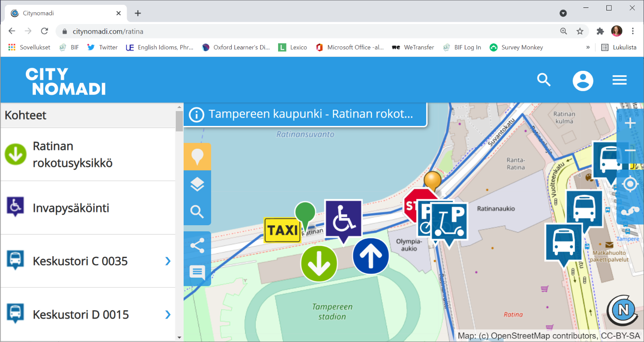Open the map search magnifier tool
Image resolution: width=644 pixels, height=342 pixels.
point(197,212)
